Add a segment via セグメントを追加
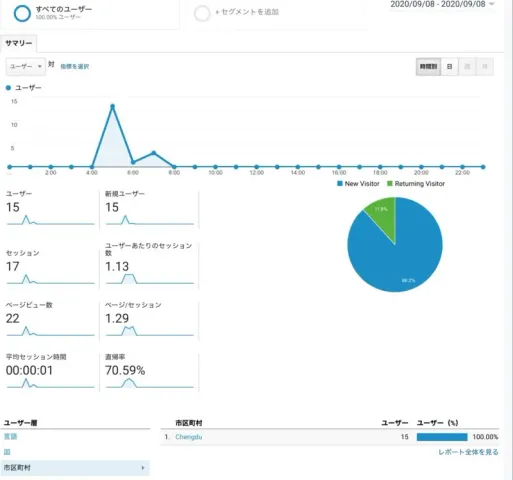The height and width of the screenshot is (480, 513). [x=247, y=12]
